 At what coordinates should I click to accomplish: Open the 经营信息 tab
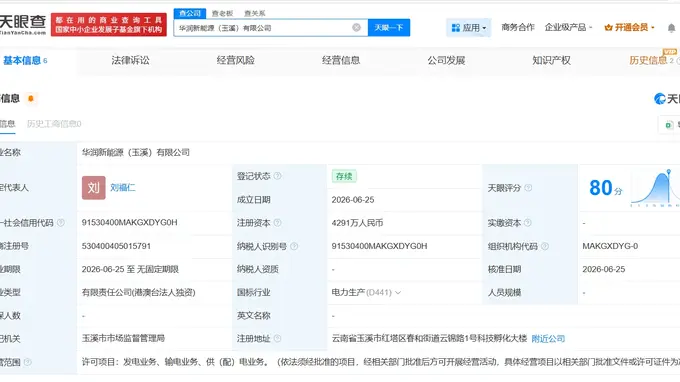pos(341,60)
